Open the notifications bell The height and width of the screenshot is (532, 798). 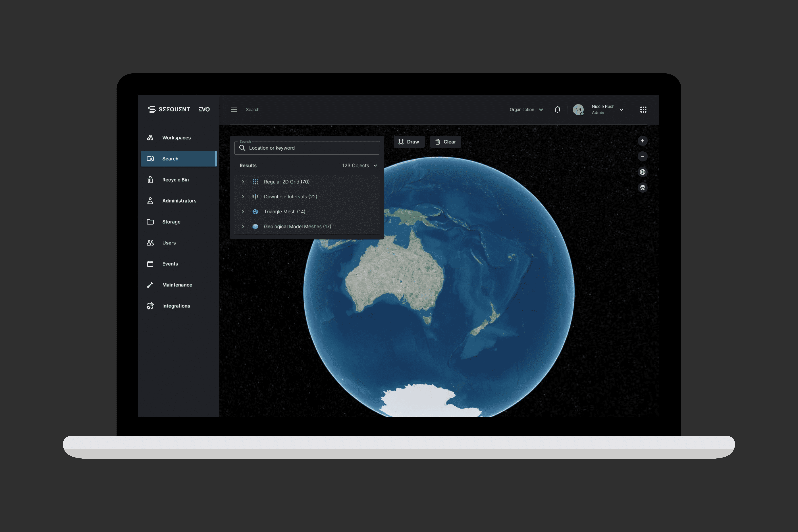pos(557,110)
